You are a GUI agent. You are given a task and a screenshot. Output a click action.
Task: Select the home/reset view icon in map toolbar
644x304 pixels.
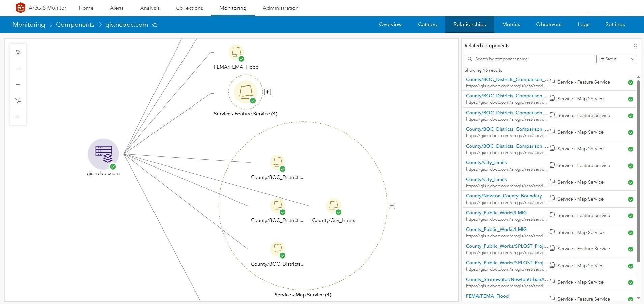click(18, 52)
